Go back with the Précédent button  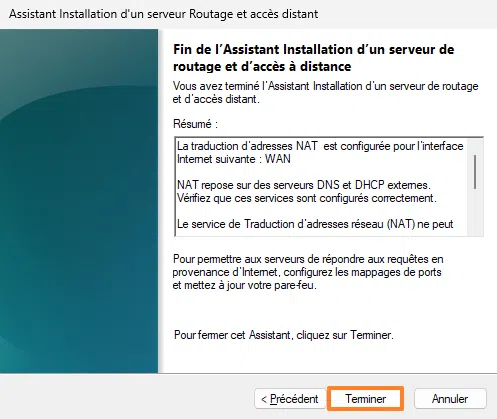[x=290, y=399]
